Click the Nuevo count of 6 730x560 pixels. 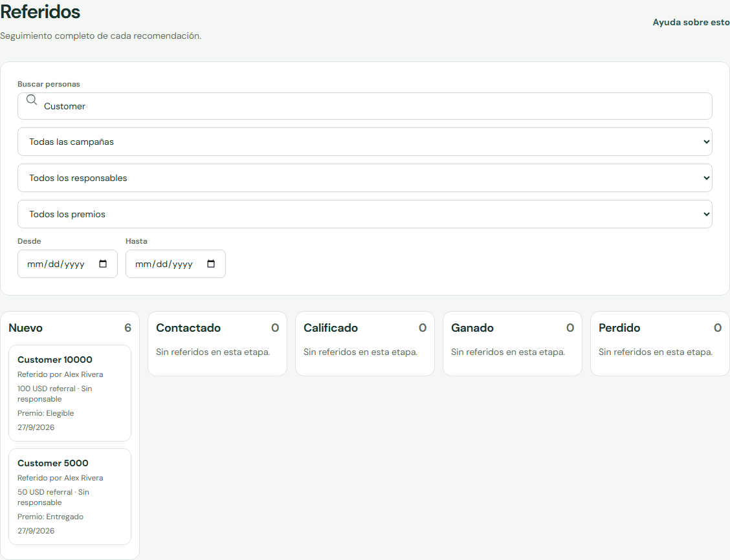click(127, 328)
